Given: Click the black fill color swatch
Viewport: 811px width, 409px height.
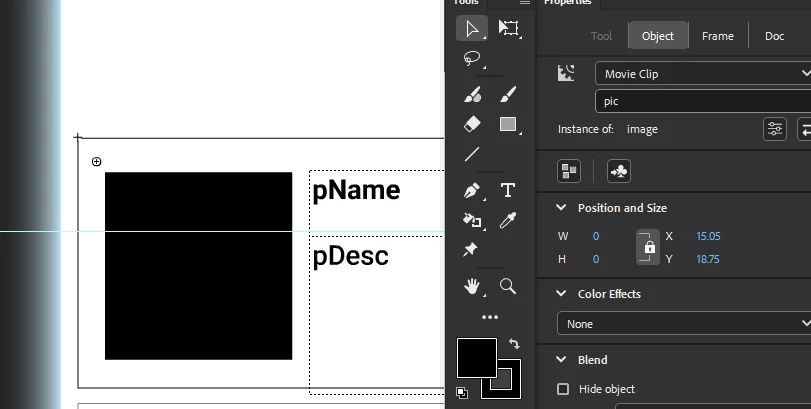Looking at the screenshot, I should (x=476, y=358).
